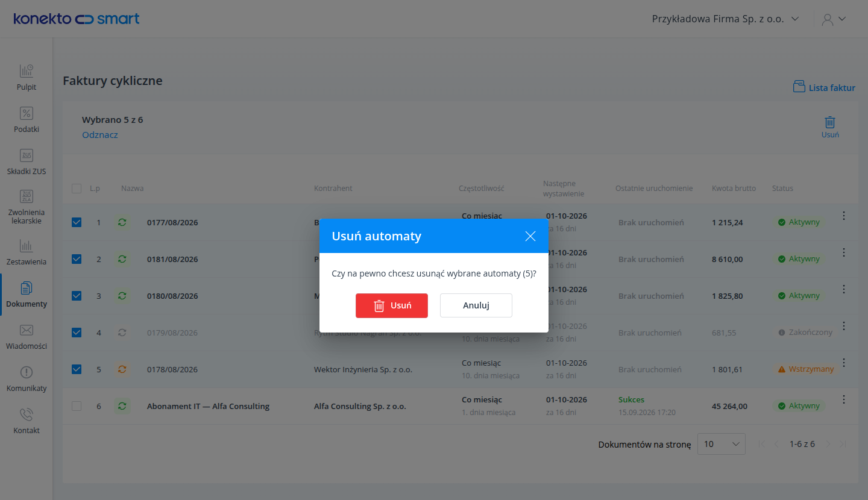Image resolution: width=868 pixels, height=500 pixels.
Task: Toggle the select-all header checkbox
Action: pyautogui.click(x=77, y=189)
